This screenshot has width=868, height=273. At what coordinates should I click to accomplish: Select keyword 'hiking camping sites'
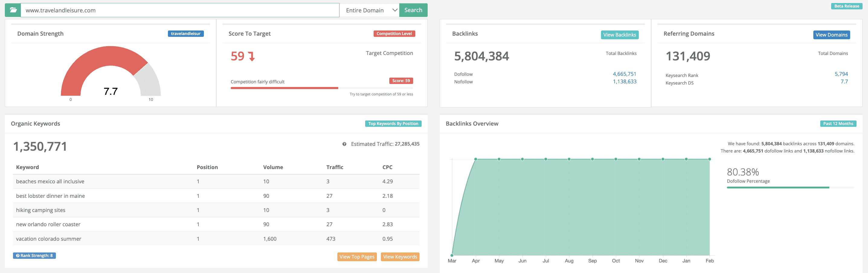(x=41, y=210)
